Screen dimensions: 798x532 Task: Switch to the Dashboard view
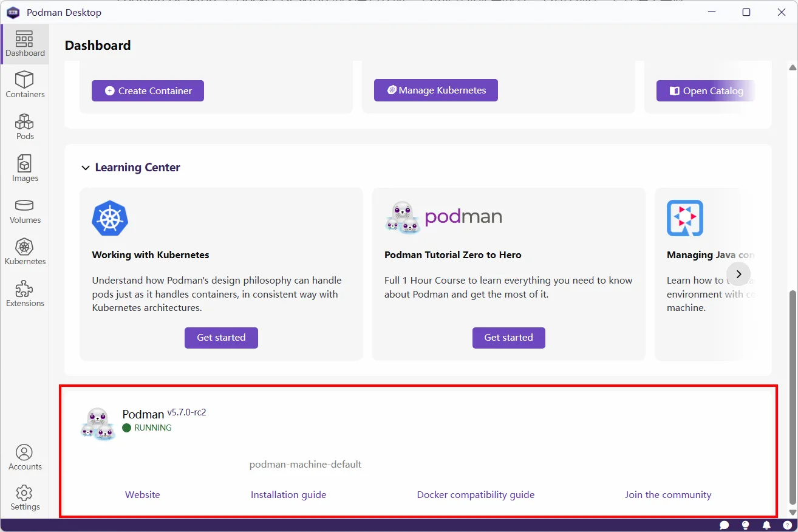pyautogui.click(x=25, y=44)
